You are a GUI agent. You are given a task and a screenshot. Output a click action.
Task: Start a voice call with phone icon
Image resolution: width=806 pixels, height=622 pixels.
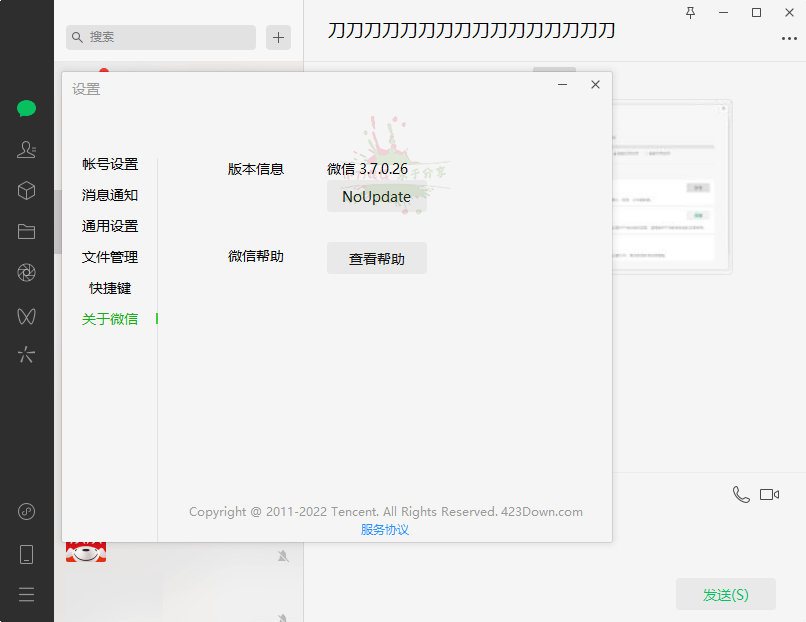(x=740, y=494)
